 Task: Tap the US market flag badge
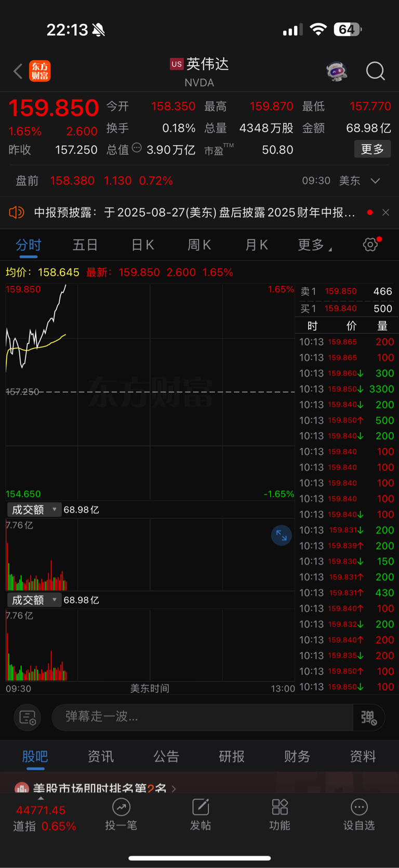coord(177,64)
